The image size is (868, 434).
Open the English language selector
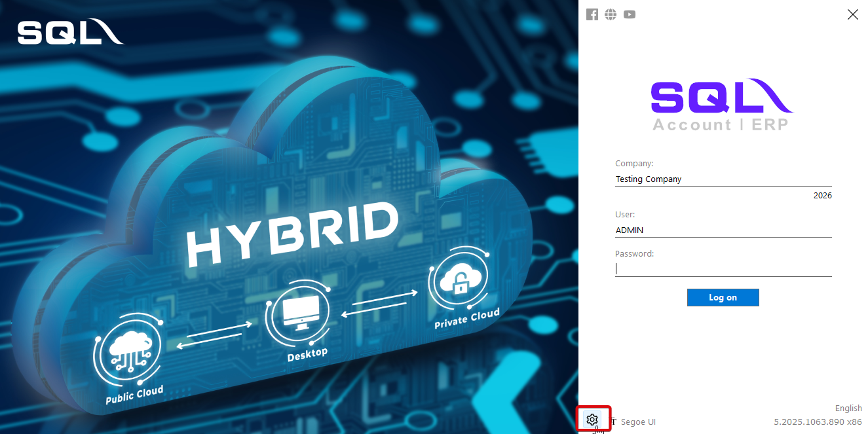pyautogui.click(x=848, y=408)
